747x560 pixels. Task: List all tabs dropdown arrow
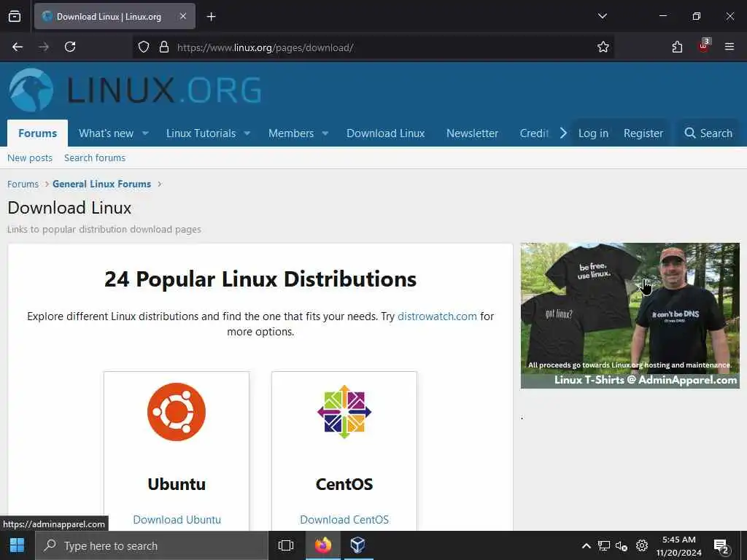point(602,16)
